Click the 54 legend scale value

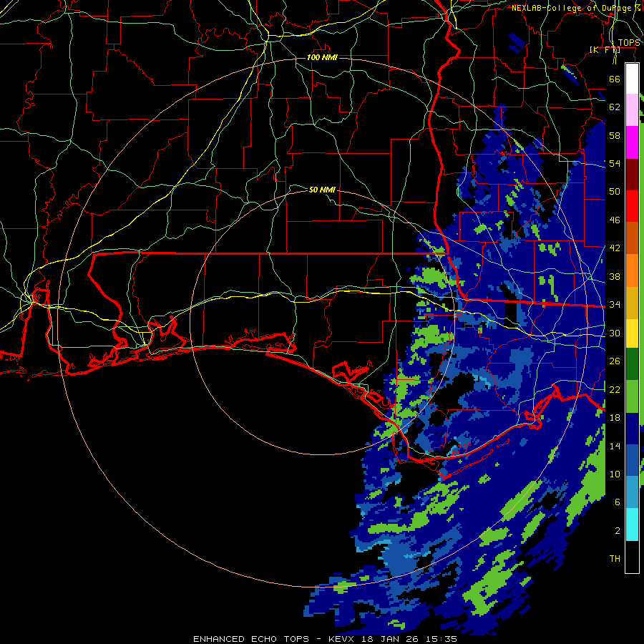(x=615, y=163)
